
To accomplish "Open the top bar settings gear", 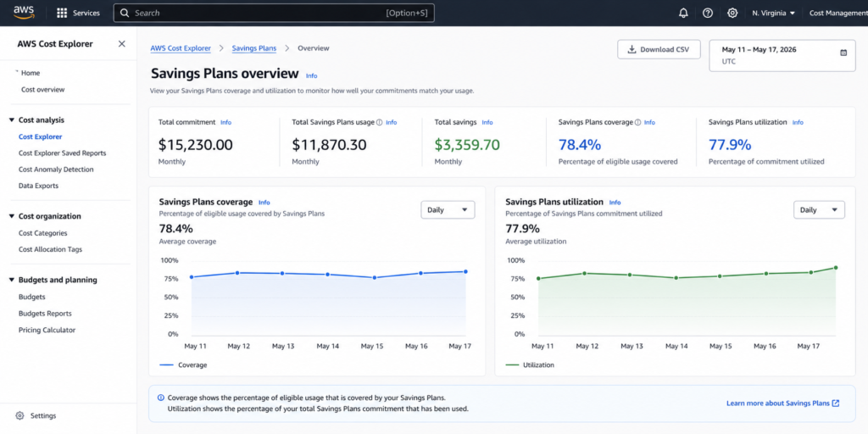I will 732,13.
